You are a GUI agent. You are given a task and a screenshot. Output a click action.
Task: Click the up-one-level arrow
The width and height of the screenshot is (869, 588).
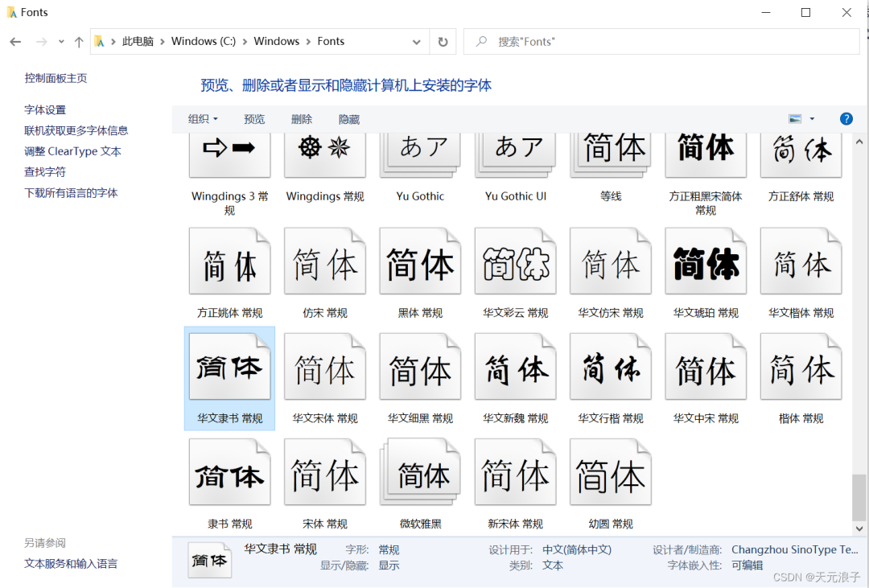click(x=76, y=41)
